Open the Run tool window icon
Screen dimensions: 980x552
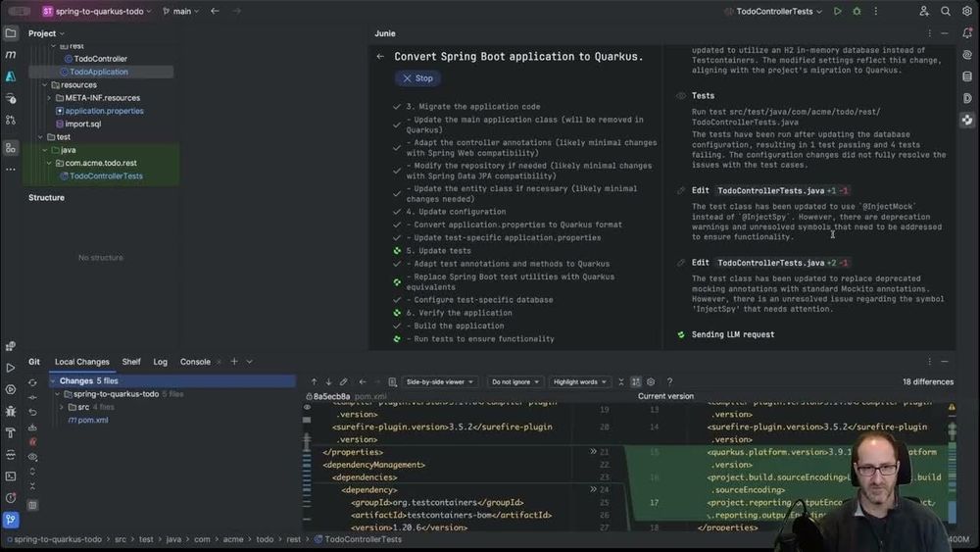tap(11, 368)
